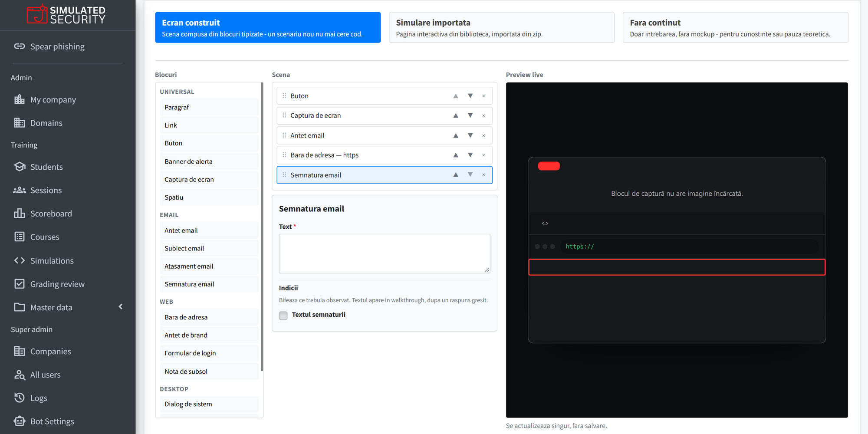The height and width of the screenshot is (434, 868).
Task: Move Bara de adresa — https block down
Action: tap(470, 155)
